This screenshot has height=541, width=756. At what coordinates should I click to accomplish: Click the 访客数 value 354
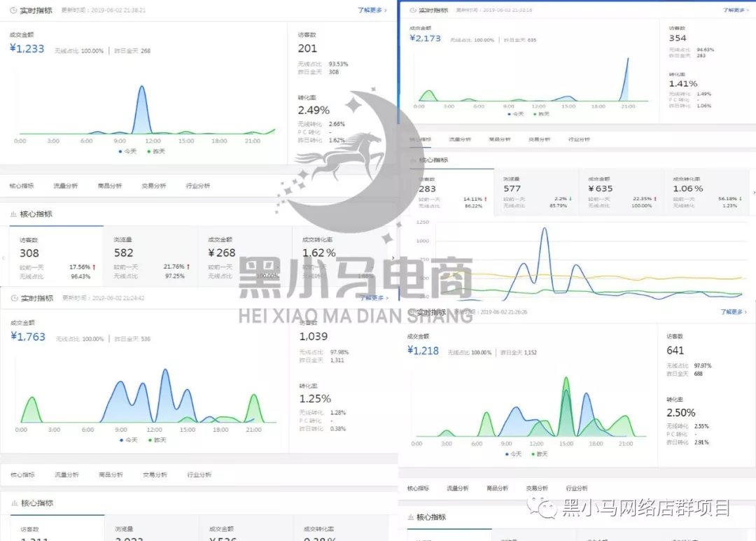tap(678, 38)
